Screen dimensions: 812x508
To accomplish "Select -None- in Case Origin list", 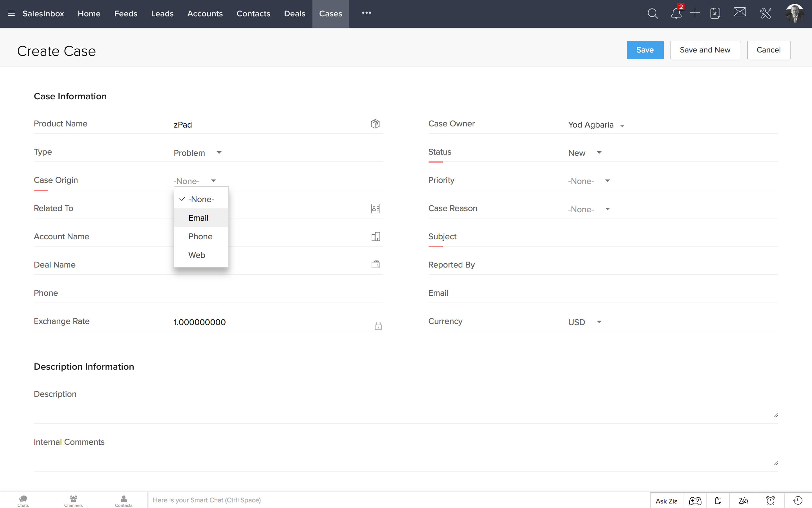I will [x=201, y=199].
